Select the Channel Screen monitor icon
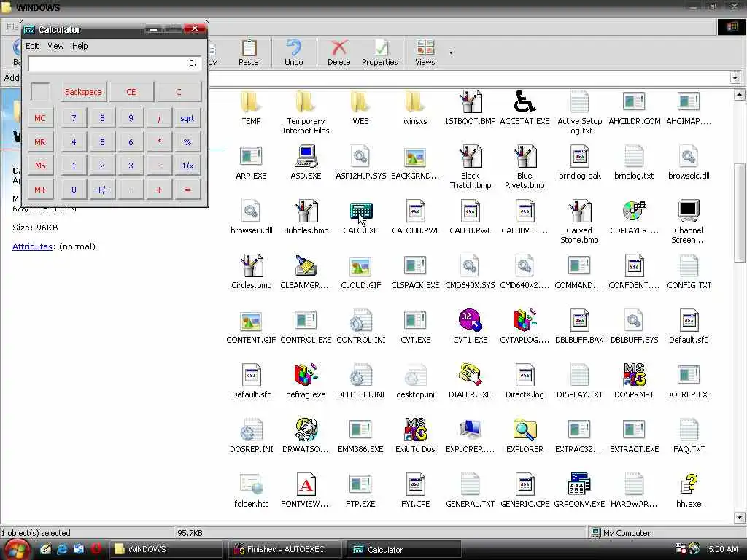 pos(689,211)
